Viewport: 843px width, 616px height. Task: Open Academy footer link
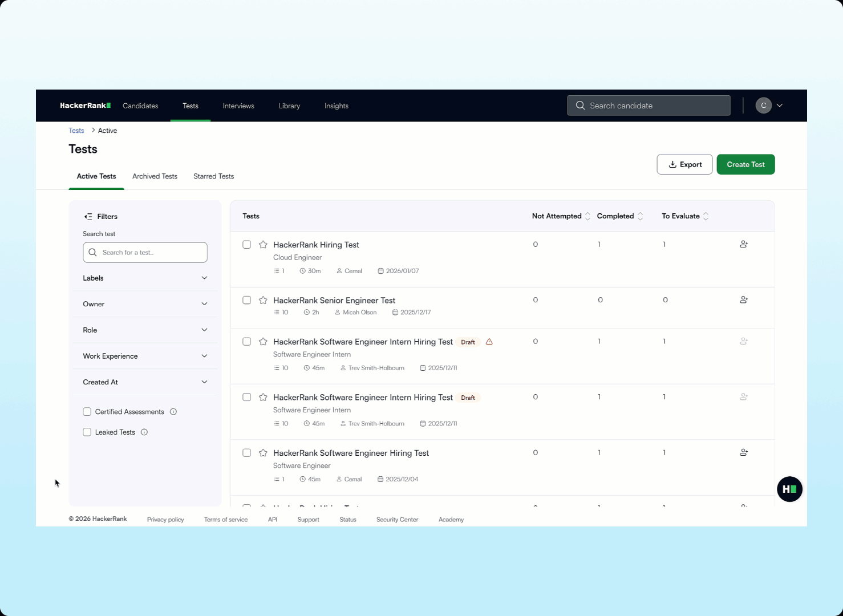tap(451, 520)
